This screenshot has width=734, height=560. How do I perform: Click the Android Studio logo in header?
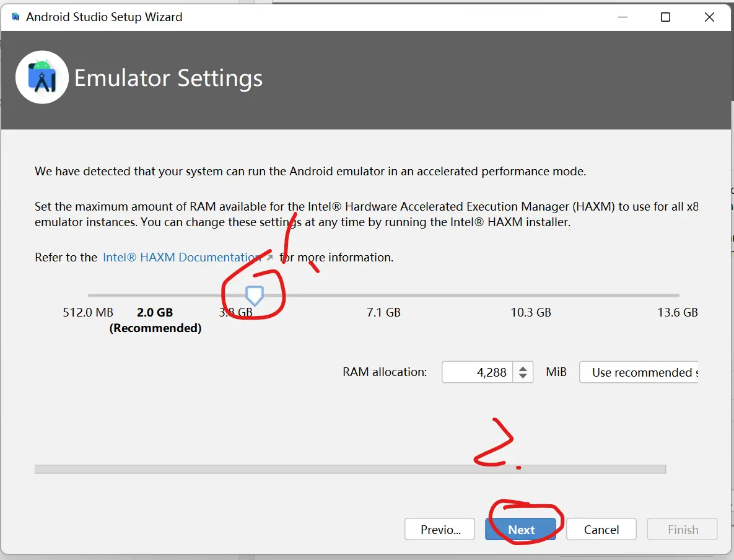42,77
